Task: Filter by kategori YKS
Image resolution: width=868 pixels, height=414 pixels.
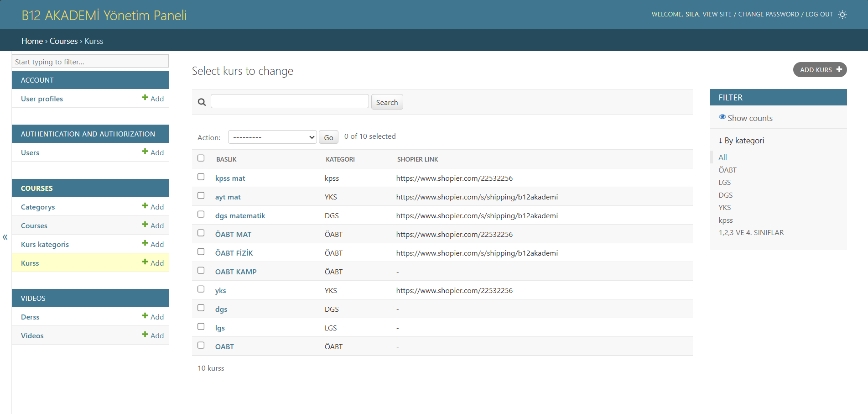Action: pyautogui.click(x=725, y=207)
